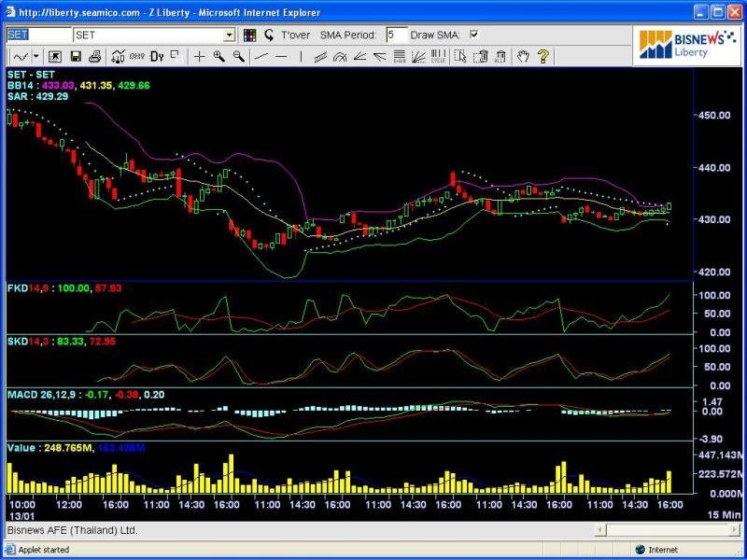
Task: Click the 15 Min interval label
Action: 725,516
